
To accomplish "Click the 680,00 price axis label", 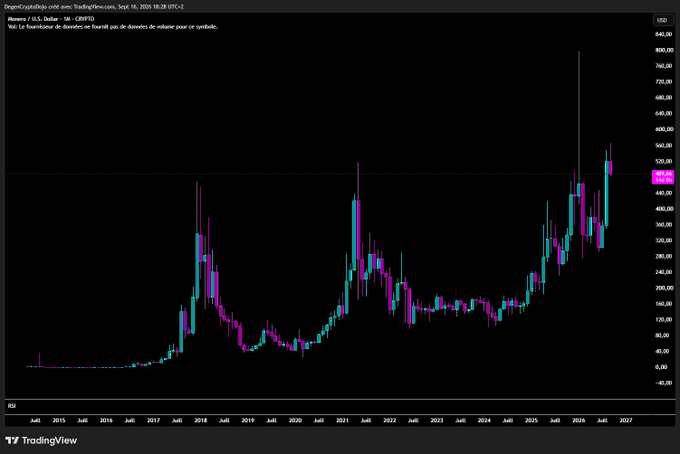I will [664, 98].
